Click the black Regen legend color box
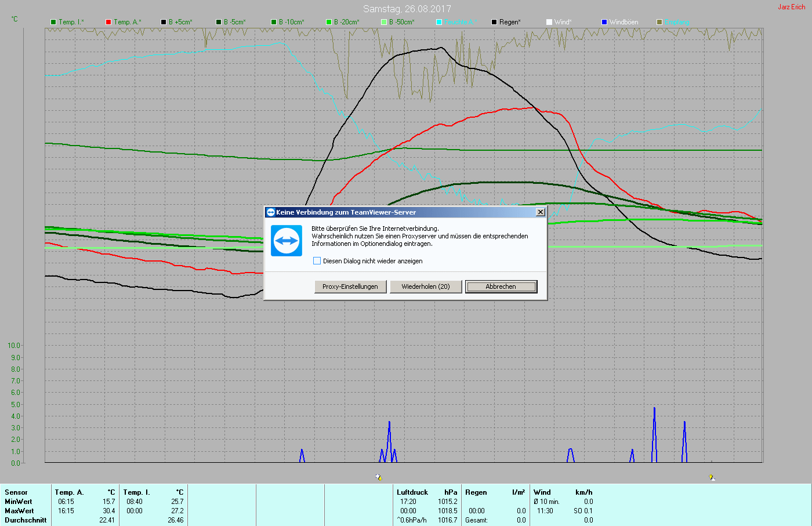 pos(494,22)
